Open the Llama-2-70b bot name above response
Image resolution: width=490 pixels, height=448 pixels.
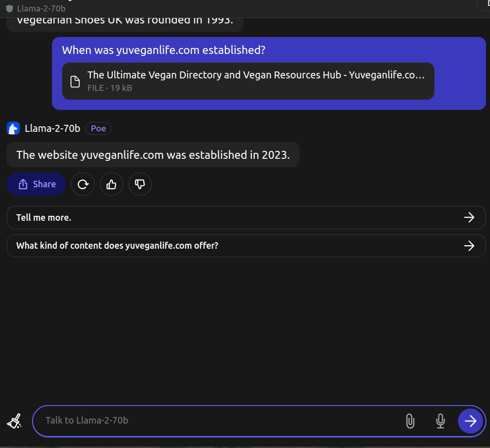(x=52, y=128)
